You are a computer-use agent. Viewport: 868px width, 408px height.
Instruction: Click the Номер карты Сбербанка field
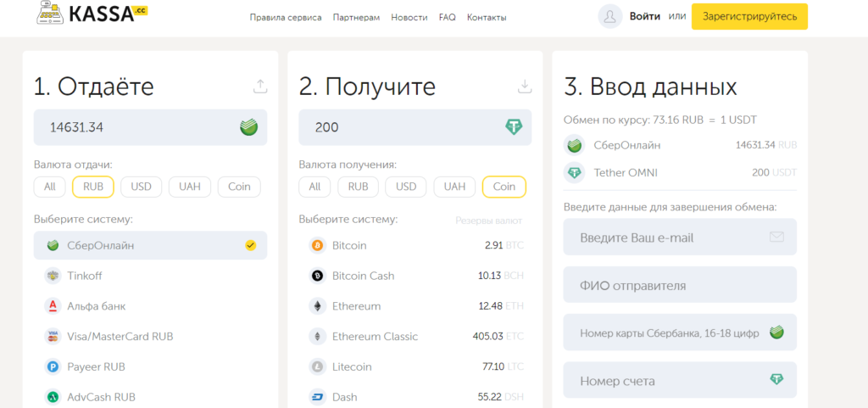click(681, 333)
